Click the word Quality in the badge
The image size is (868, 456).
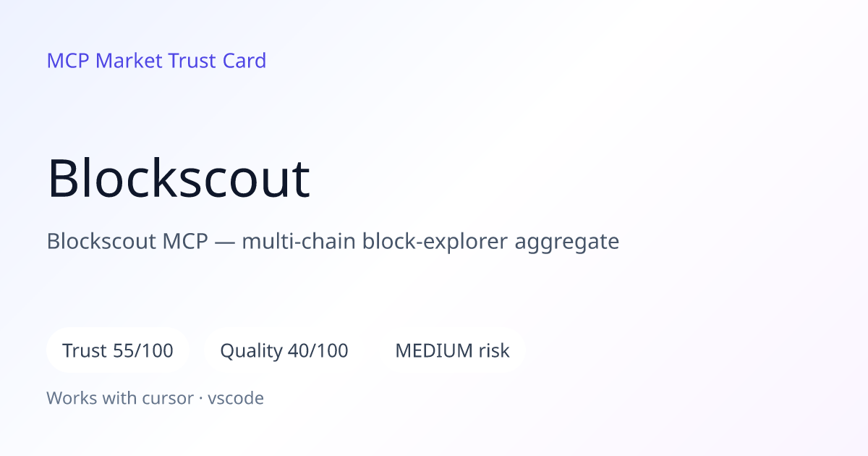coord(251,352)
